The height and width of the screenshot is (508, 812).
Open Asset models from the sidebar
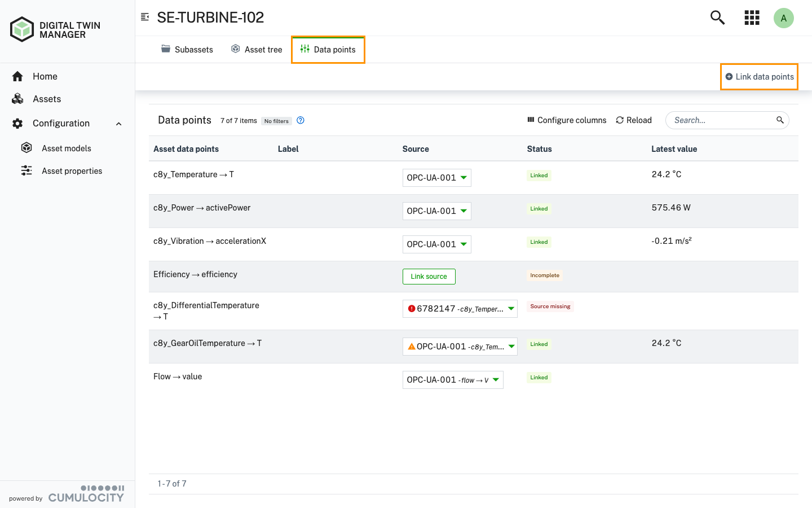(x=66, y=148)
